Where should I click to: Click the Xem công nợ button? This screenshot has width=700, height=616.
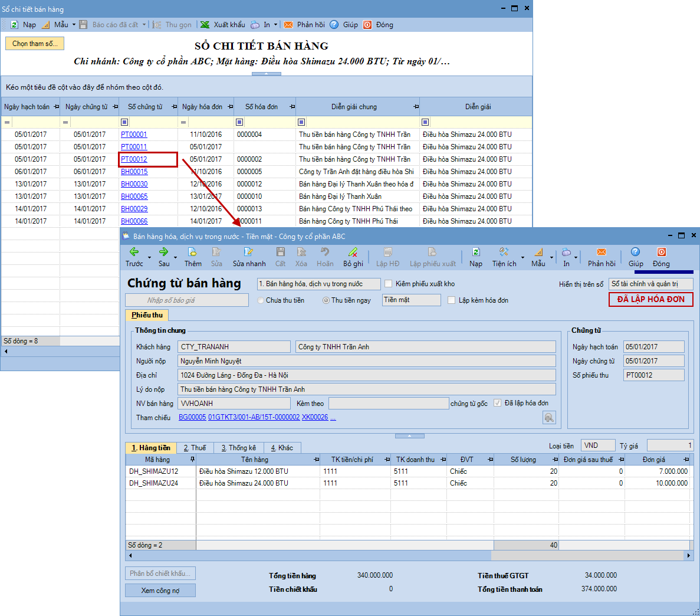pyautogui.click(x=160, y=591)
